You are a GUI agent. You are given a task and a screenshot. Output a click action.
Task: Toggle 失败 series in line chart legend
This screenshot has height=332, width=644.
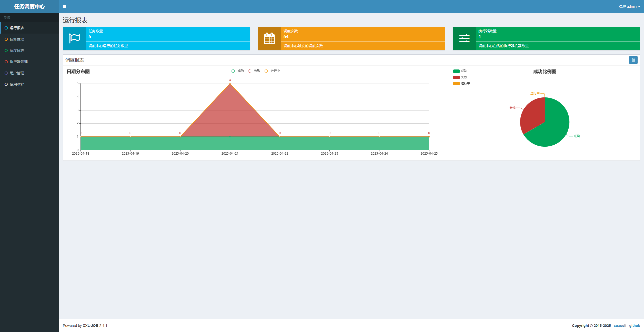point(253,71)
